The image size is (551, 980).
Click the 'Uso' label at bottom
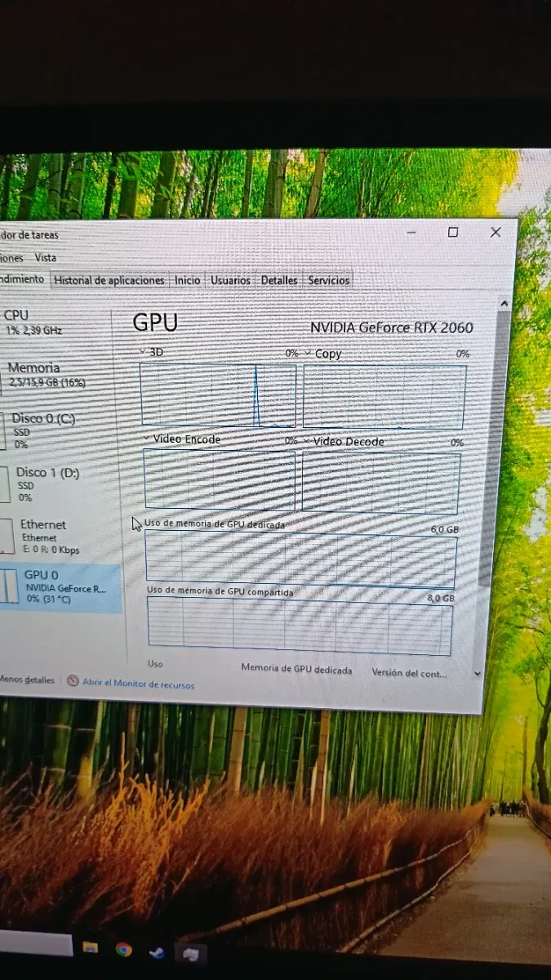tap(155, 664)
